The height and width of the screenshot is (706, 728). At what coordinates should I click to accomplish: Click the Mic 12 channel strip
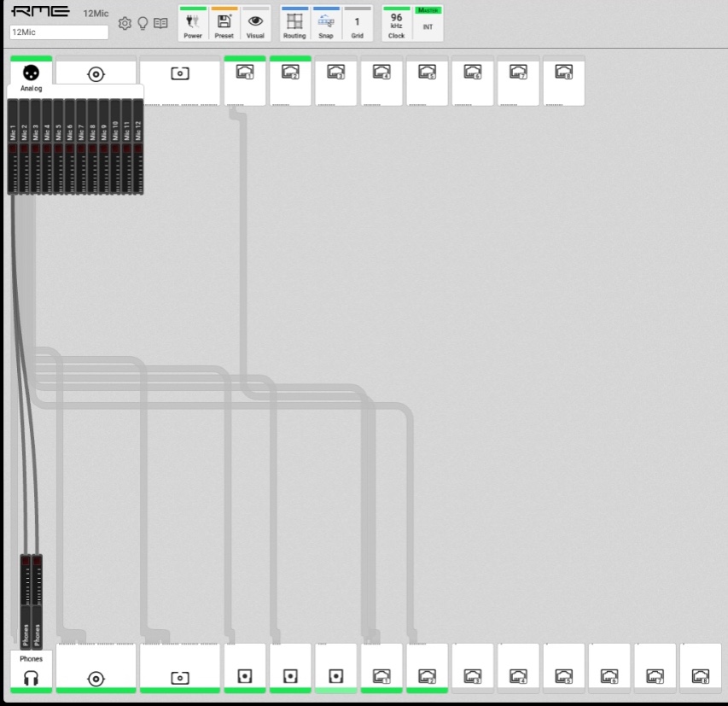tap(137, 145)
